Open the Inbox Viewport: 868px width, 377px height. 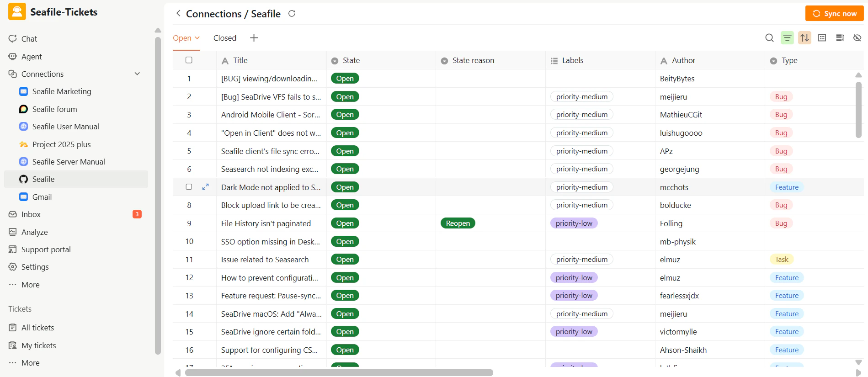[31, 214]
